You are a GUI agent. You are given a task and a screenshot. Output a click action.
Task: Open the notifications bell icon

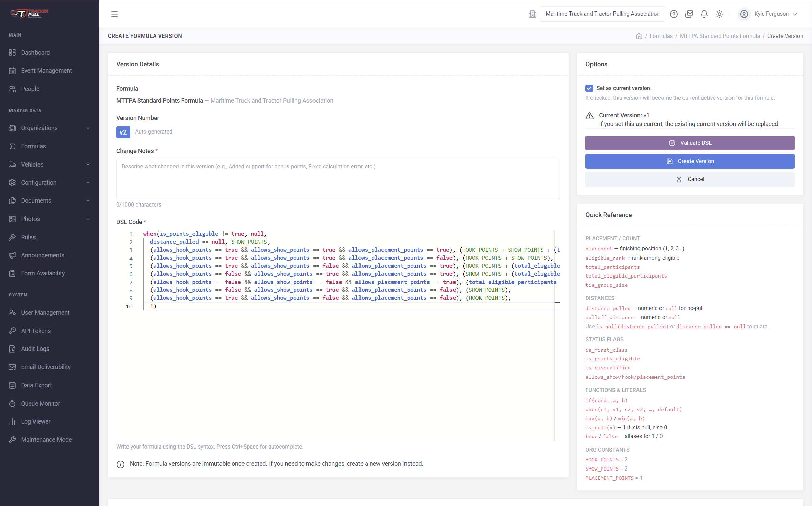(704, 14)
